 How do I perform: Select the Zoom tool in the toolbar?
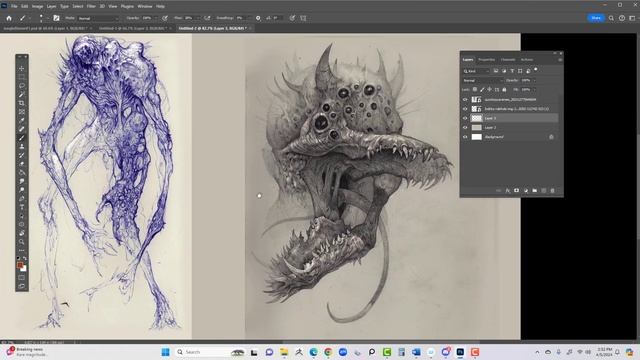pyautogui.click(x=22, y=242)
